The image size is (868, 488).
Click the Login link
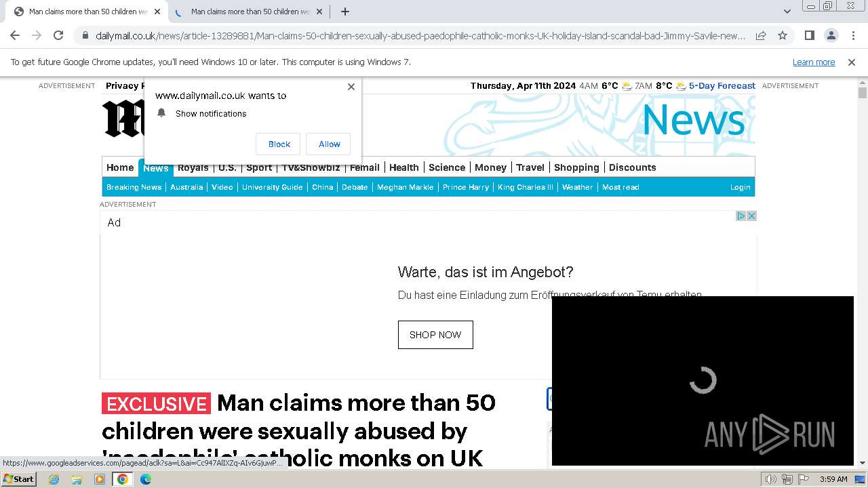point(741,187)
